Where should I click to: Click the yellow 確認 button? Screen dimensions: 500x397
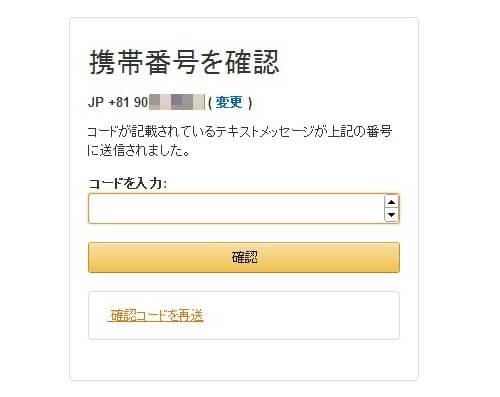(244, 257)
